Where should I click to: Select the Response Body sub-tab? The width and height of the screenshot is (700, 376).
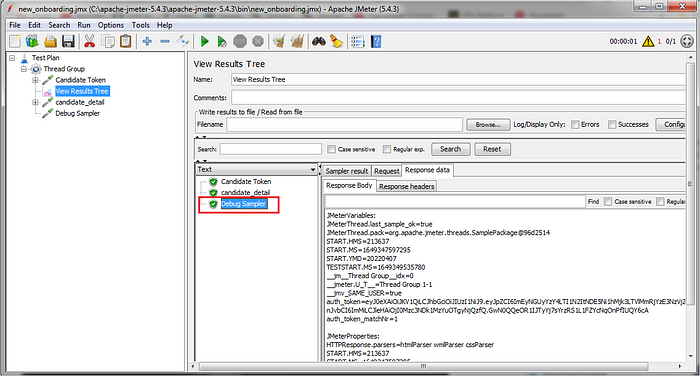349,185
